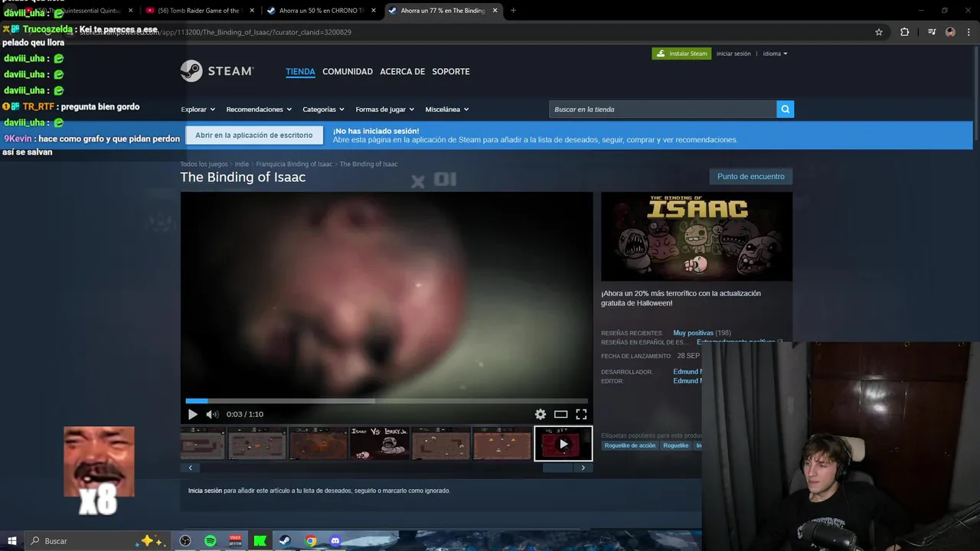Click iniciar sesión link at top

tap(733, 54)
